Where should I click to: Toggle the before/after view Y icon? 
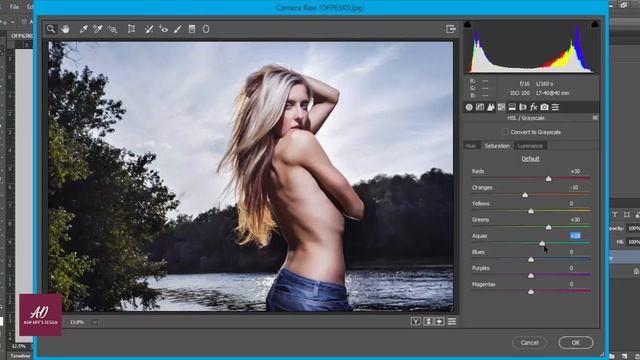coord(416,321)
